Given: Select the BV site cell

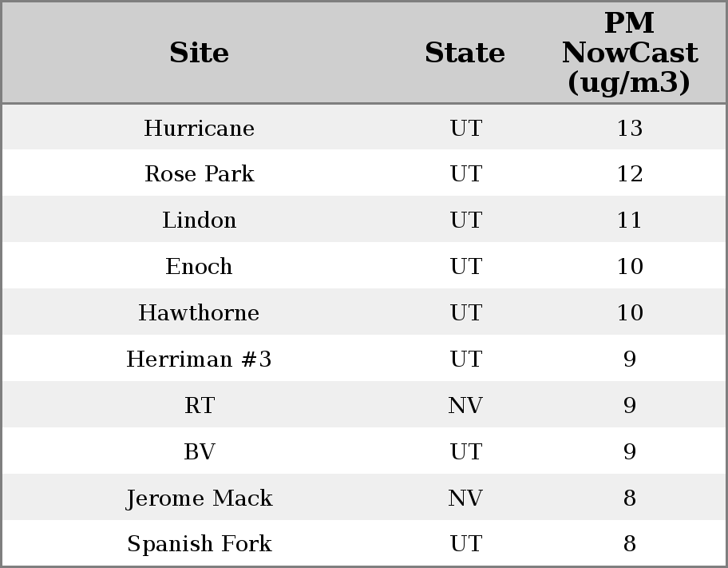Looking at the screenshot, I should click(199, 452).
